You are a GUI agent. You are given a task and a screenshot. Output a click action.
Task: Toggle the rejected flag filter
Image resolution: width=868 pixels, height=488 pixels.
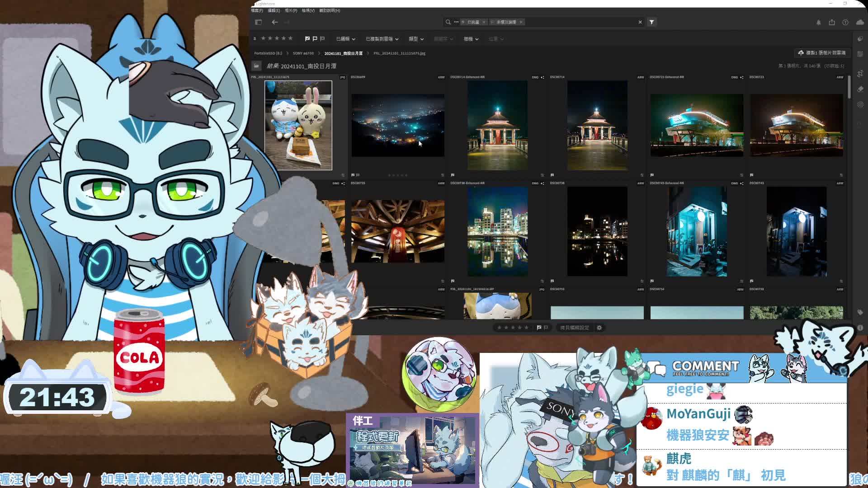[322, 38]
